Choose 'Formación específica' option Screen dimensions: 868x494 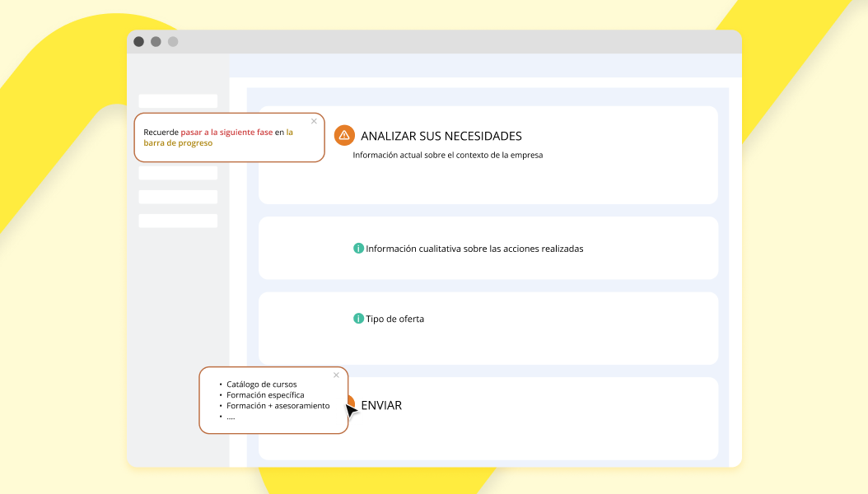click(265, 395)
